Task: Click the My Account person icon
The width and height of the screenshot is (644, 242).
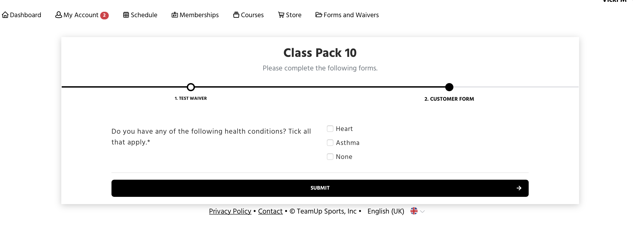Action: click(59, 15)
